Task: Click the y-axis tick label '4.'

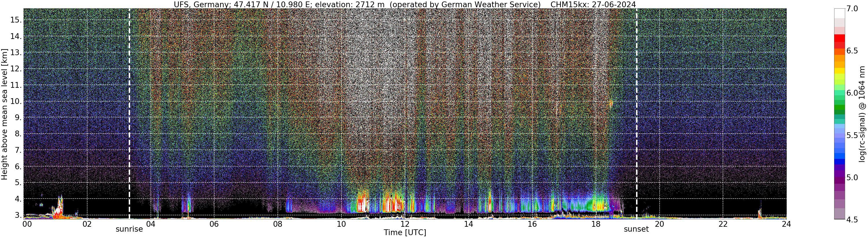Action: coord(18,199)
